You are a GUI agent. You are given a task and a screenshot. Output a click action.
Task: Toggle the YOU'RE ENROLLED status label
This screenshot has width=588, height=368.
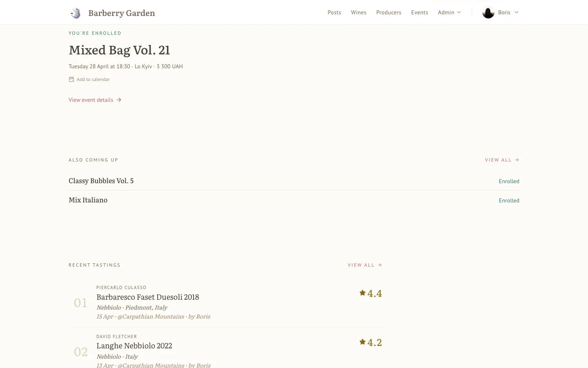click(95, 33)
